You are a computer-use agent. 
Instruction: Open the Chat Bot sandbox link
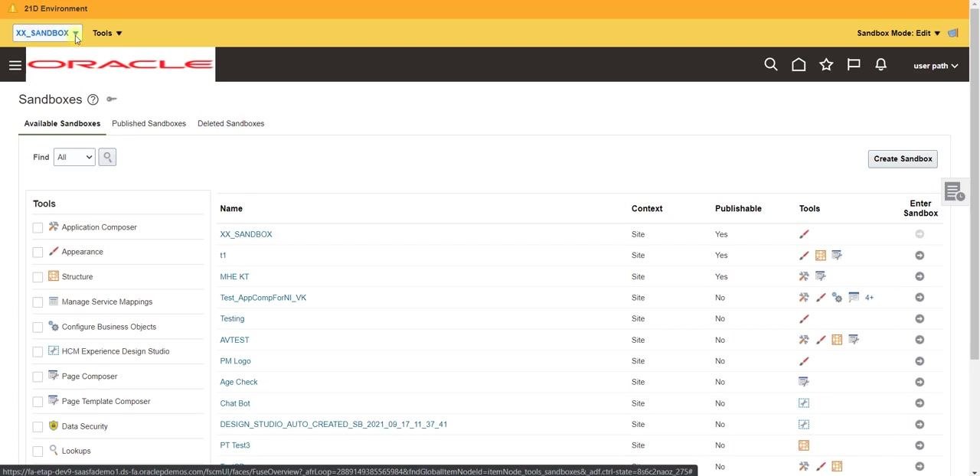tap(235, 403)
